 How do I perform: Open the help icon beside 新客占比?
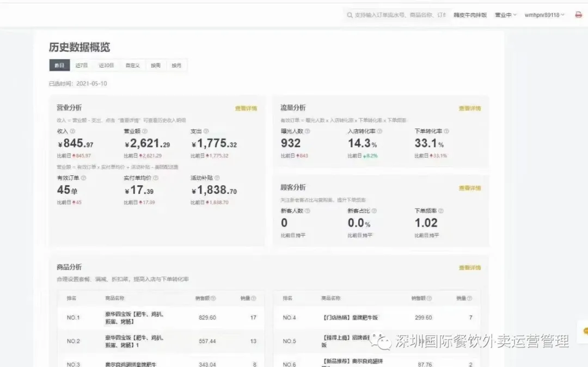coord(374,211)
